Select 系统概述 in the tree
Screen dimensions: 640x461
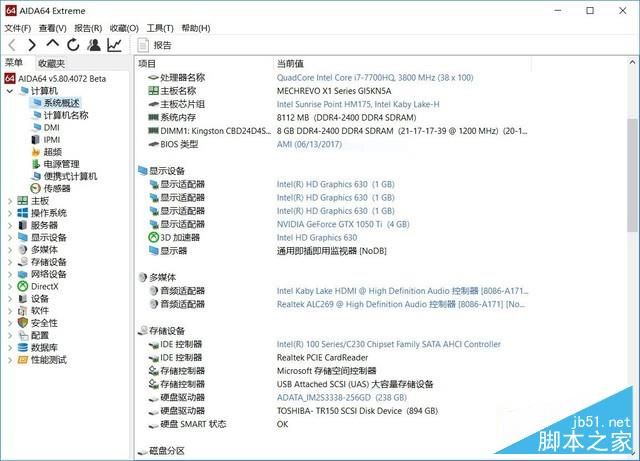[x=61, y=103]
